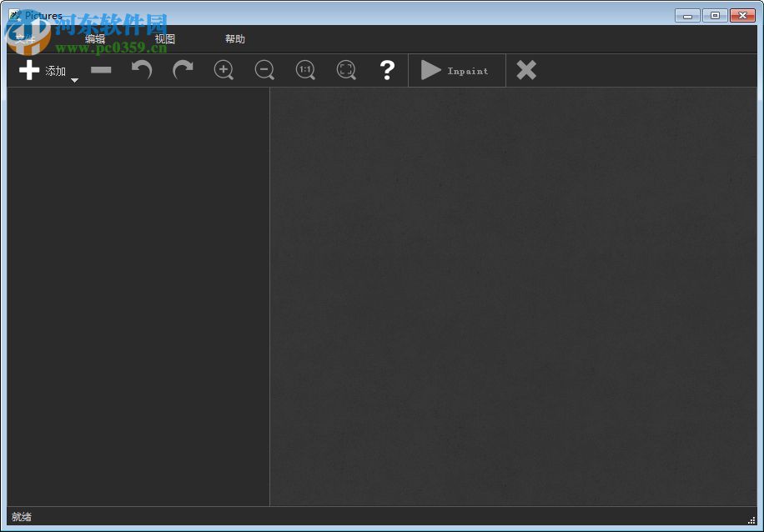Maximize the Pictures window
The image size is (764, 532).
(x=715, y=15)
